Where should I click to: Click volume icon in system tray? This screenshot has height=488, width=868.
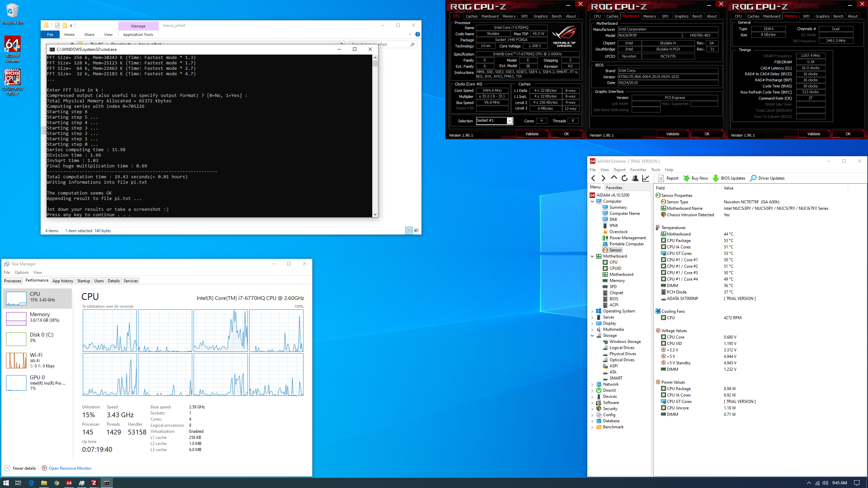(x=825, y=483)
